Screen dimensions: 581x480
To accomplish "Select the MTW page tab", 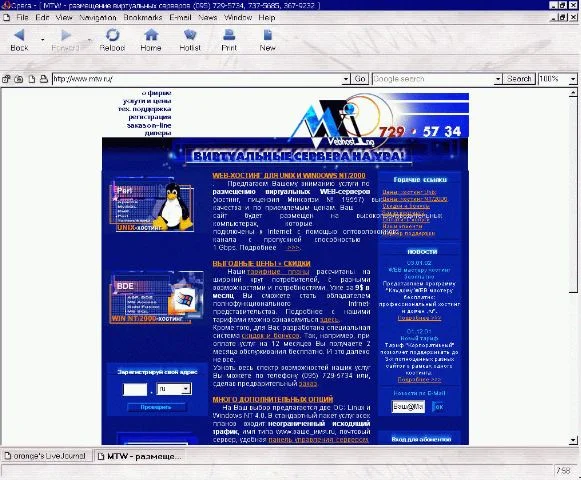I will tap(140, 456).
